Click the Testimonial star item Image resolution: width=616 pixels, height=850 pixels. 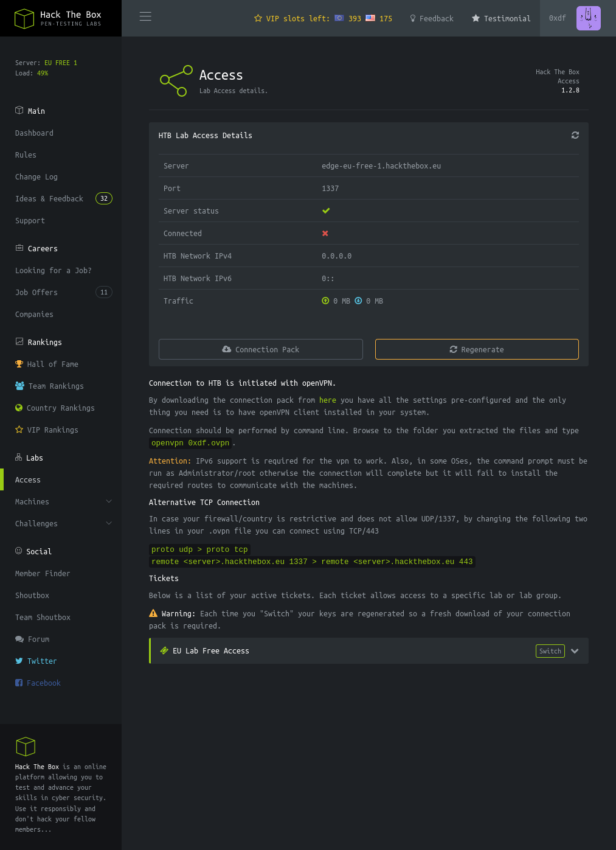501,19
